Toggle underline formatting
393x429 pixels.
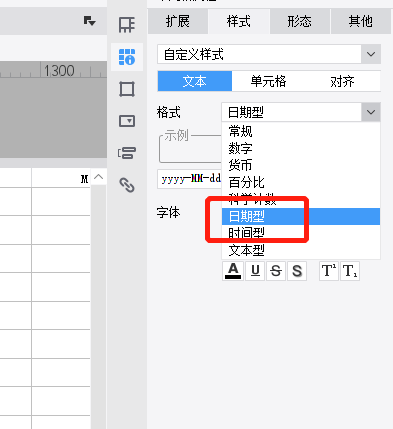click(x=255, y=271)
